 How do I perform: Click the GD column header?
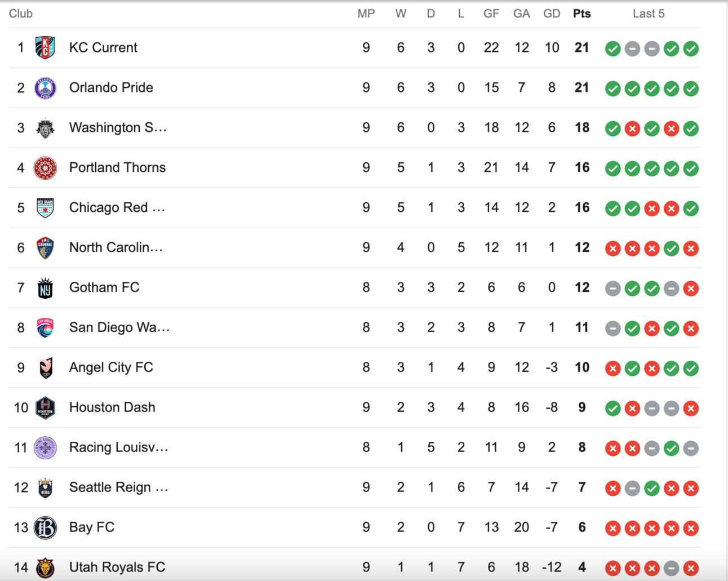point(551,14)
